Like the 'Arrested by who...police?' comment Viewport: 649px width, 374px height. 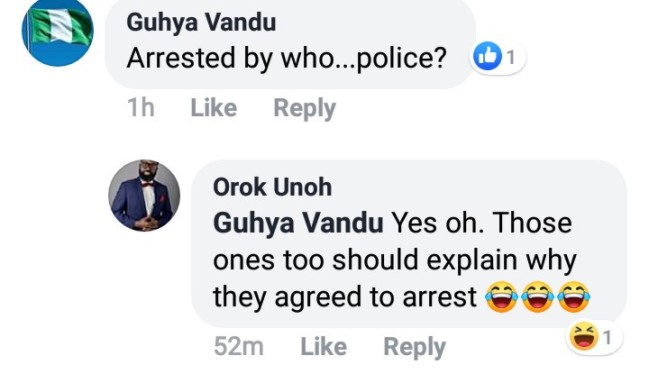[214, 108]
